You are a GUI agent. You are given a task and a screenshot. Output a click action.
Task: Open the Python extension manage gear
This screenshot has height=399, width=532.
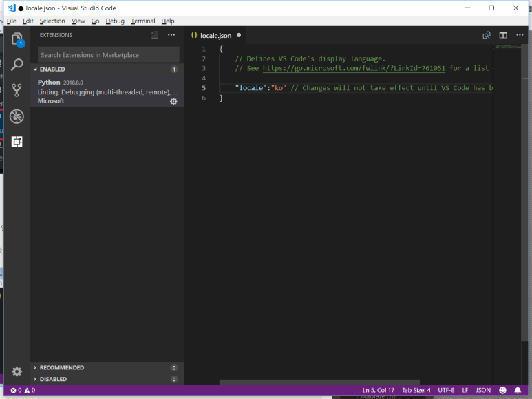[x=173, y=101]
